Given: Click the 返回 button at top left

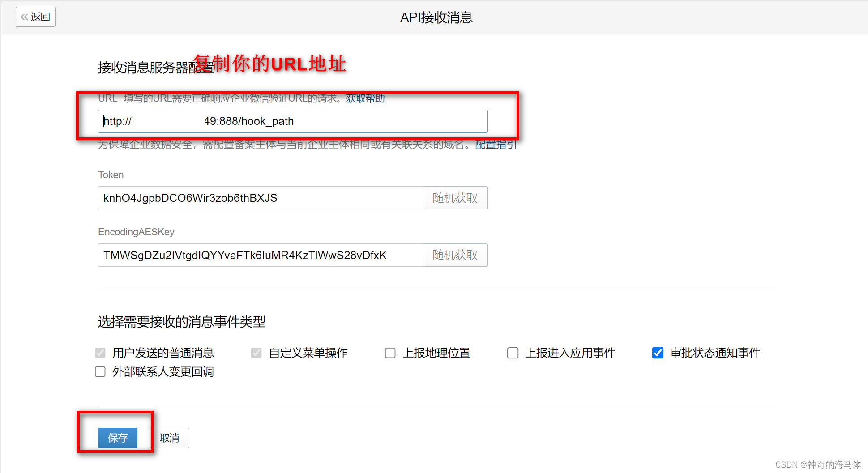Looking at the screenshot, I should point(35,17).
